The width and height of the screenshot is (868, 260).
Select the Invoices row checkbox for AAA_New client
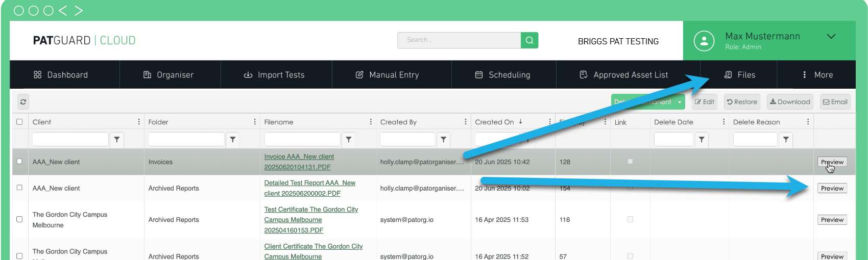[x=19, y=161]
